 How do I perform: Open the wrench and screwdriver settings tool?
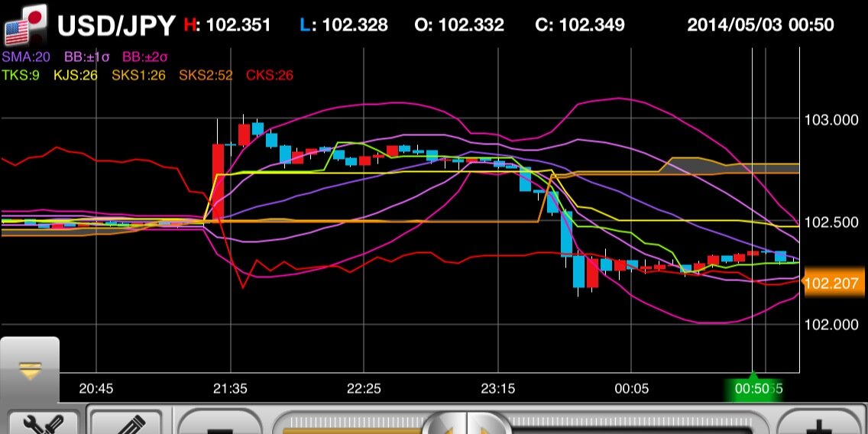[x=44, y=422]
